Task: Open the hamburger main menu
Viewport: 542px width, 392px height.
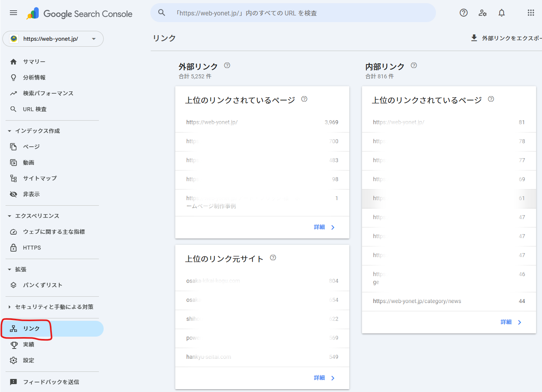Action: click(13, 13)
